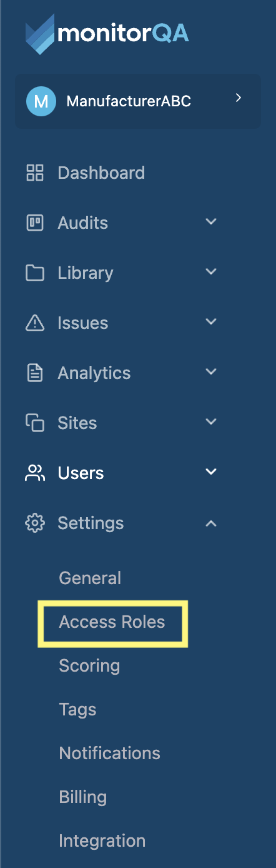276x868 pixels.
Task: Open the Scoring settings link
Action: point(89,666)
